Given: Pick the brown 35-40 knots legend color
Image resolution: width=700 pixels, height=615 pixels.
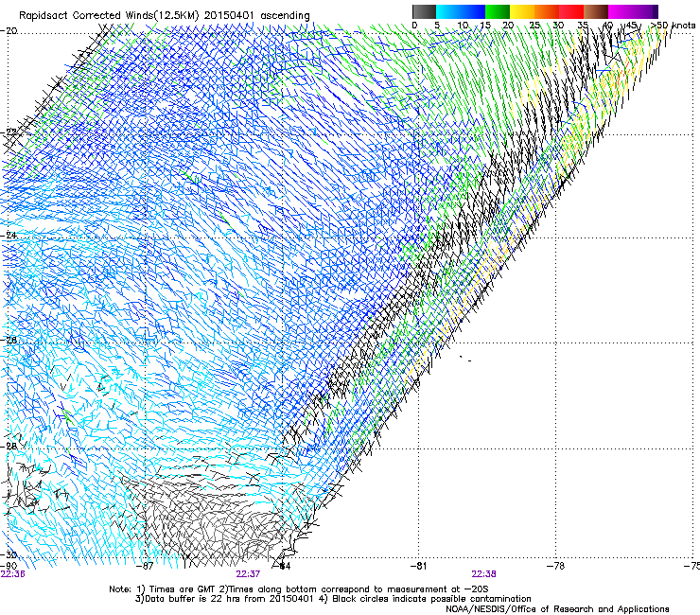Looking at the screenshot, I should (x=596, y=11).
